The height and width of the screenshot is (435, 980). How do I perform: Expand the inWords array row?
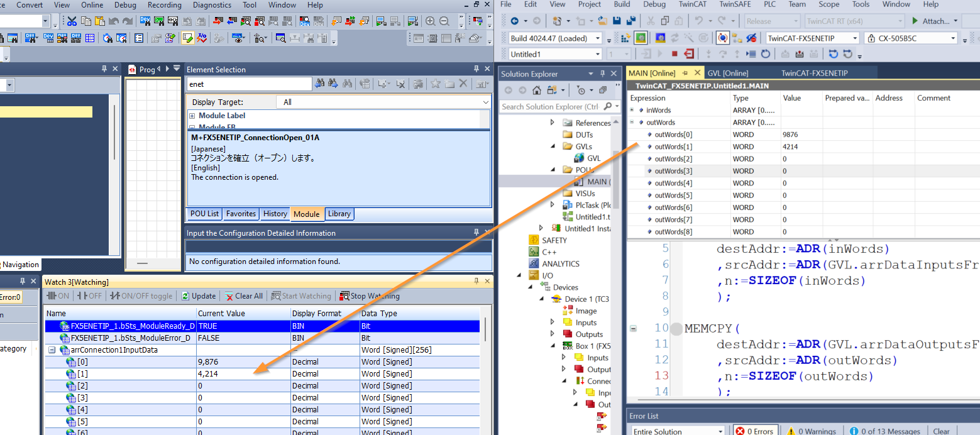point(632,110)
